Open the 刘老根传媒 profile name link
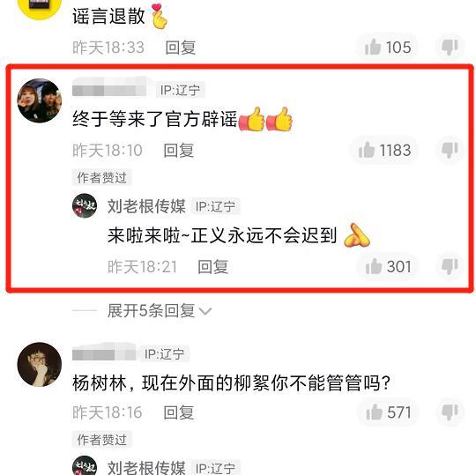Viewport: 476px width, 475px height. point(146,206)
